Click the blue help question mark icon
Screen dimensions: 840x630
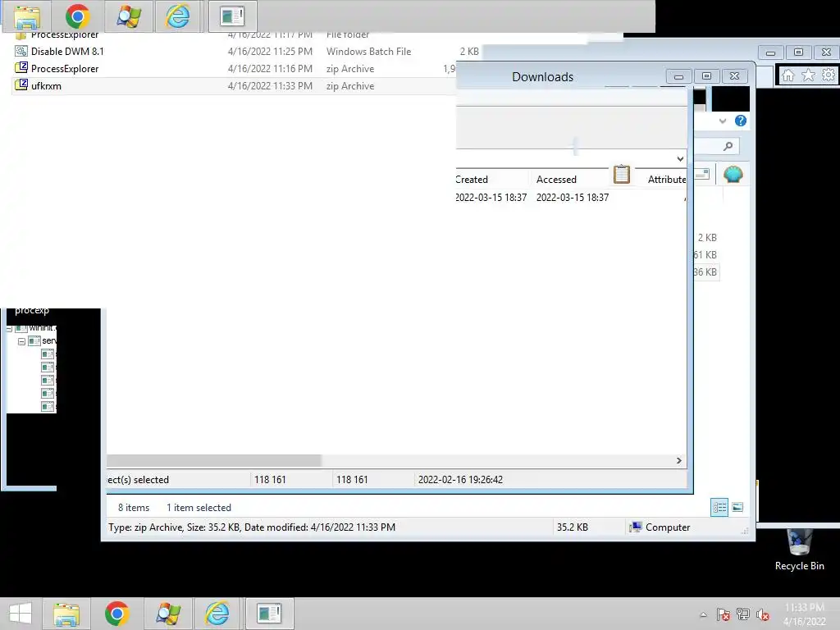click(741, 121)
